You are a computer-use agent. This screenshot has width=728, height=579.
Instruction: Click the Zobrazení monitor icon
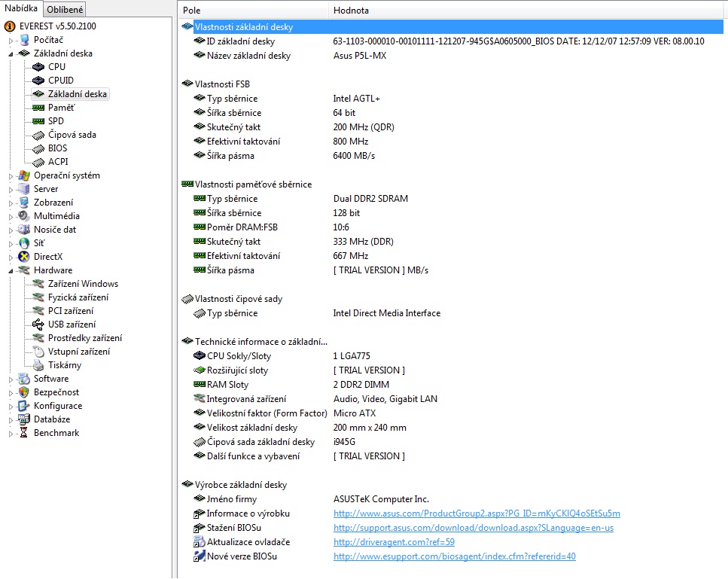[24, 203]
